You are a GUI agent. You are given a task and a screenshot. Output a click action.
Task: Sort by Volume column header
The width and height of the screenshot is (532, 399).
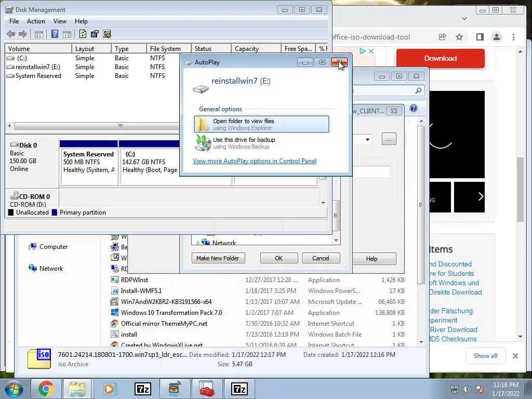click(38, 48)
